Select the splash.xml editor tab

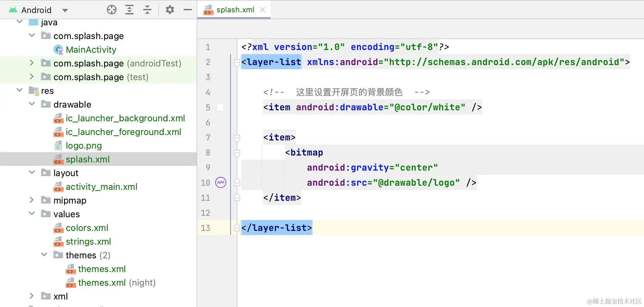click(234, 10)
